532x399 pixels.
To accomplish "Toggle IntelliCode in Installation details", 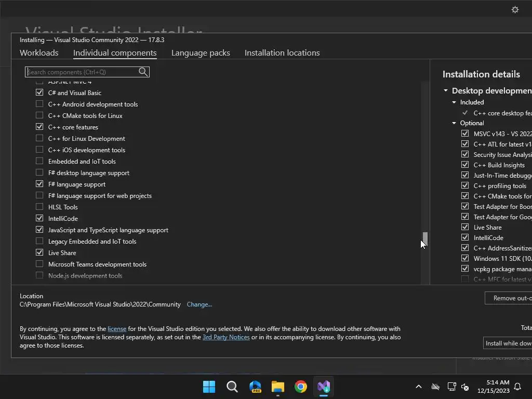I will point(465,237).
